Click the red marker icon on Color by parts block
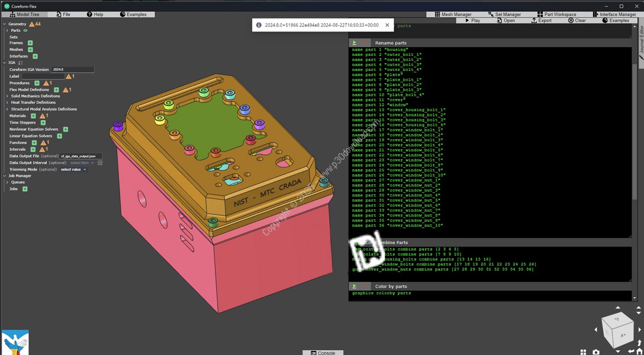 click(x=365, y=286)
